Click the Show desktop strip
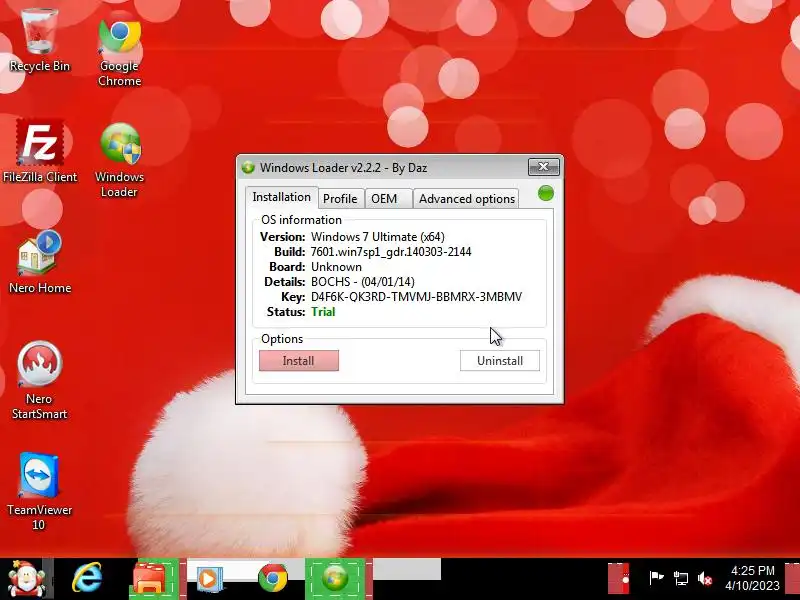 [792, 579]
